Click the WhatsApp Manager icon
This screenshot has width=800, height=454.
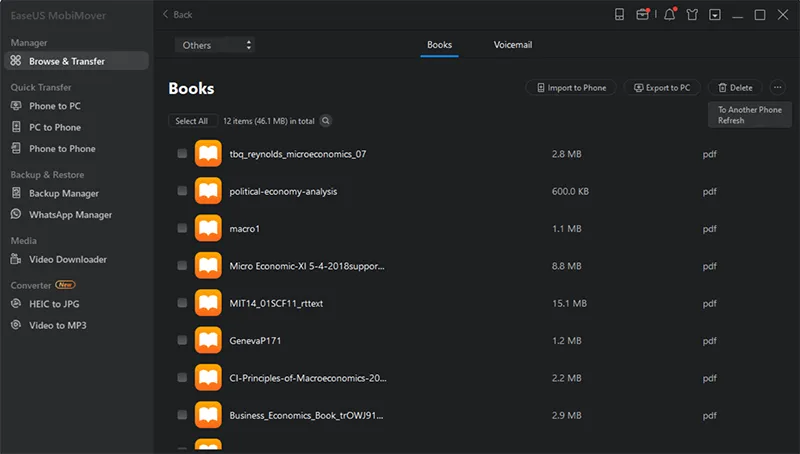tap(16, 214)
